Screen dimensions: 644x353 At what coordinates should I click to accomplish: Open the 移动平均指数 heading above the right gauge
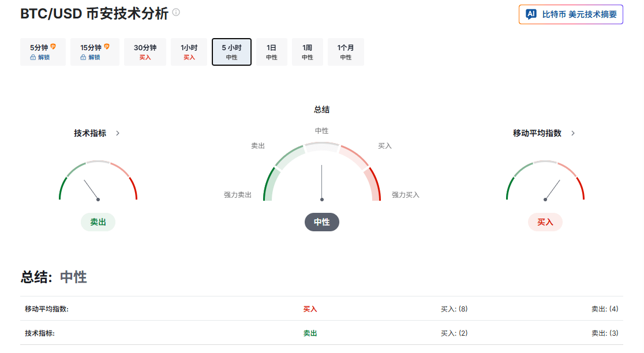537,133
